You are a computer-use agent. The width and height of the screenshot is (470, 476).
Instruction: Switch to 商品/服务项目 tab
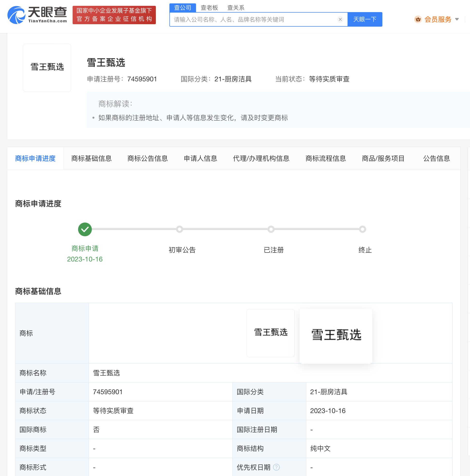point(383,158)
